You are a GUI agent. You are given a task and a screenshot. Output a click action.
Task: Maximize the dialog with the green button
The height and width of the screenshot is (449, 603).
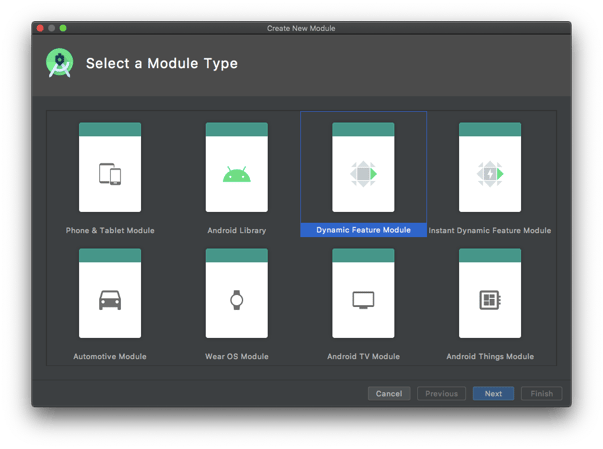pos(63,28)
